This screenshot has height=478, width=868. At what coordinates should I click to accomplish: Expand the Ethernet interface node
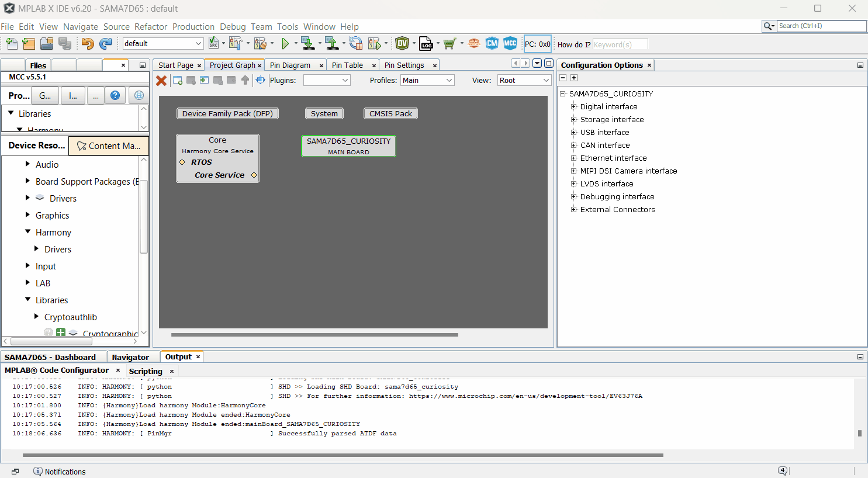(574, 158)
